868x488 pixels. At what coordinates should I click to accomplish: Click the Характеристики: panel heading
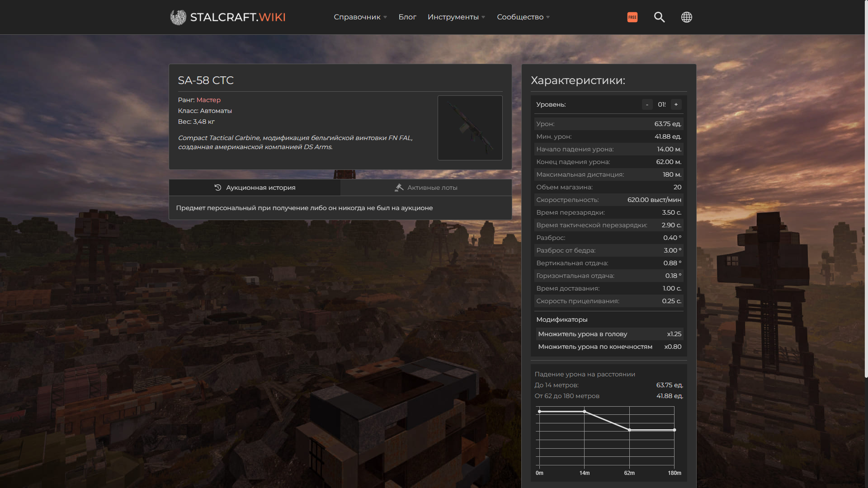(578, 80)
